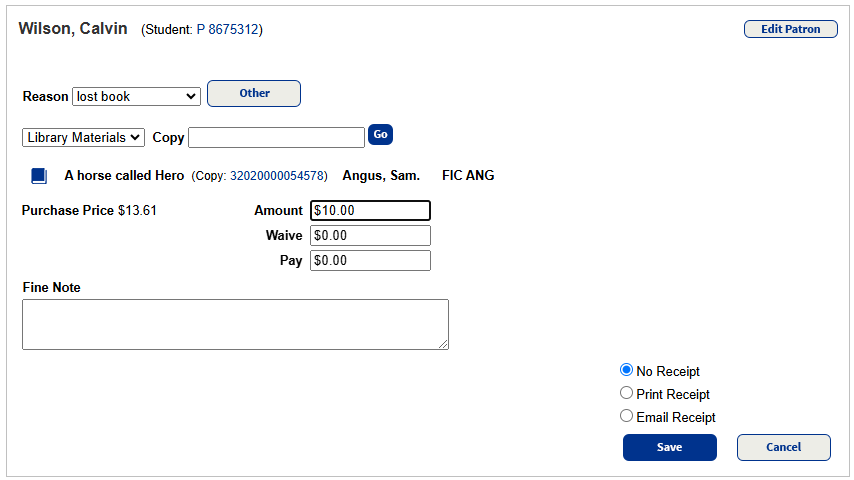Viewport: 854px width, 480px height.
Task: Open the patron ID link P 8675312
Action: coord(228,30)
